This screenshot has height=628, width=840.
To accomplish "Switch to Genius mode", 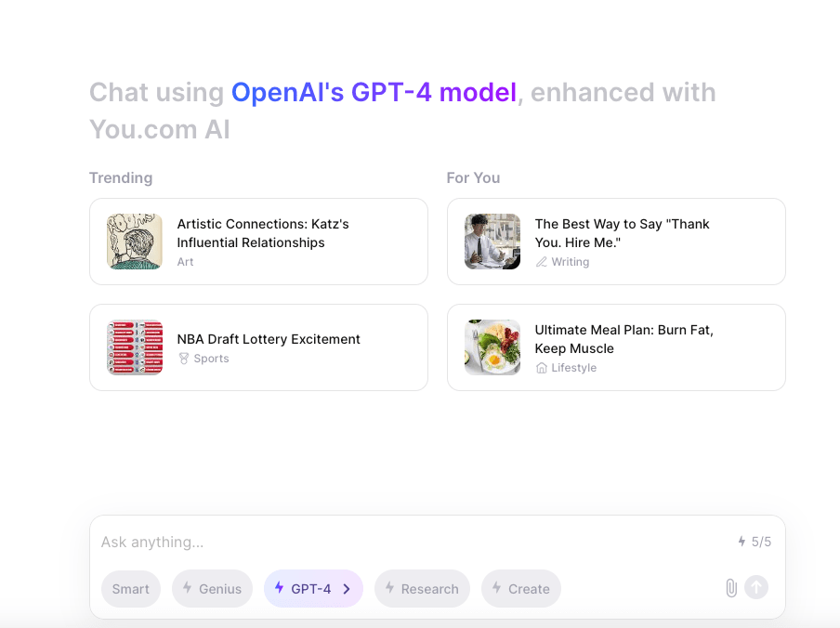I will [212, 589].
